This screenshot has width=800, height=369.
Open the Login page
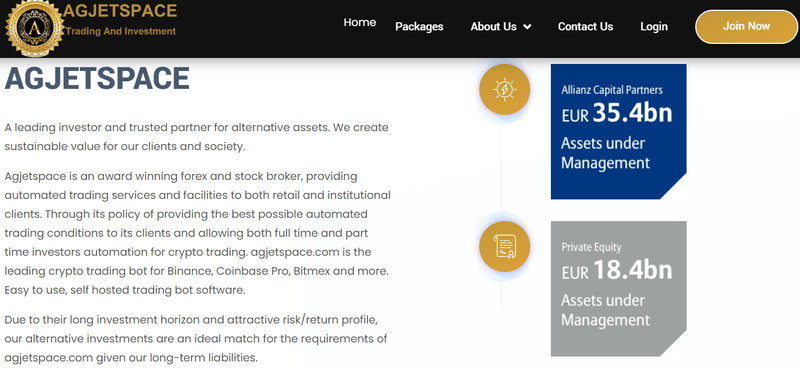(654, 27)
